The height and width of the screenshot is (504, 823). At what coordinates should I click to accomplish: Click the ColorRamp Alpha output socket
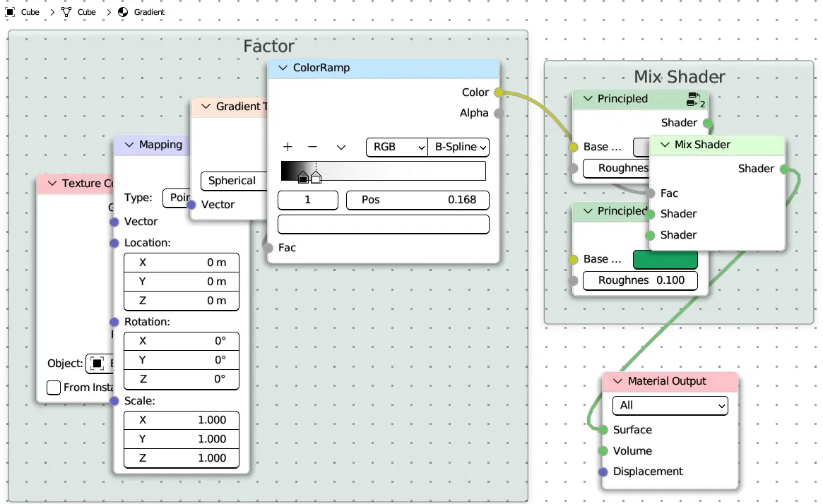click(x=499, y=113)
